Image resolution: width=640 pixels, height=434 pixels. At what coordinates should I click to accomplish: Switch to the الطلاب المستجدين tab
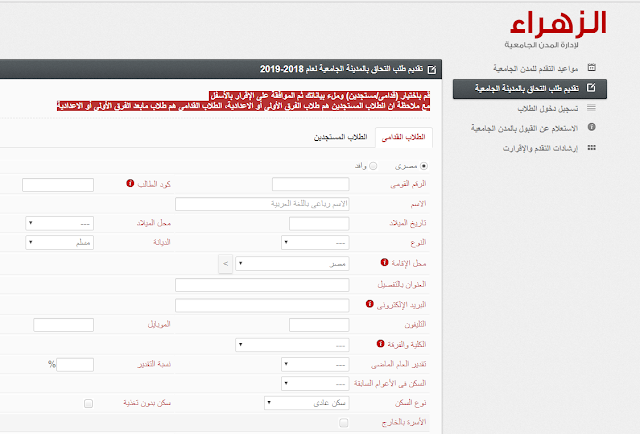(x=340, y=137)
